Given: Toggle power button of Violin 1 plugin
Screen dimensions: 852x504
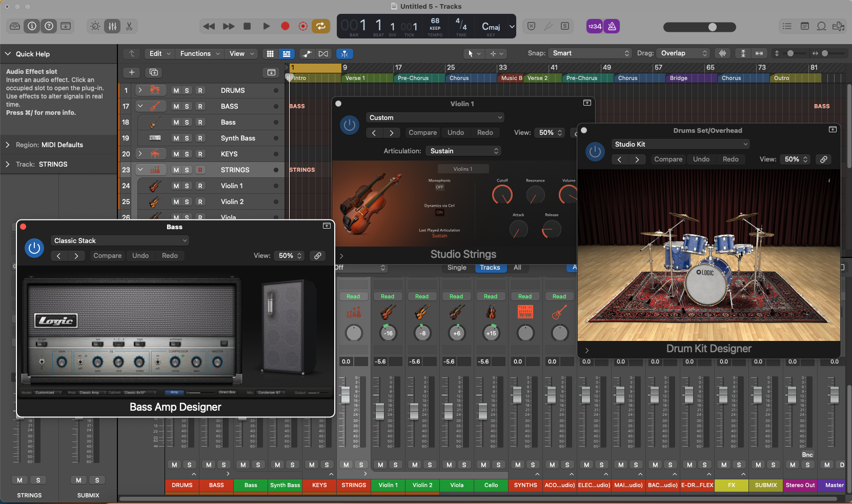Looking at the screenshot, I should click(x=350, y=125).
